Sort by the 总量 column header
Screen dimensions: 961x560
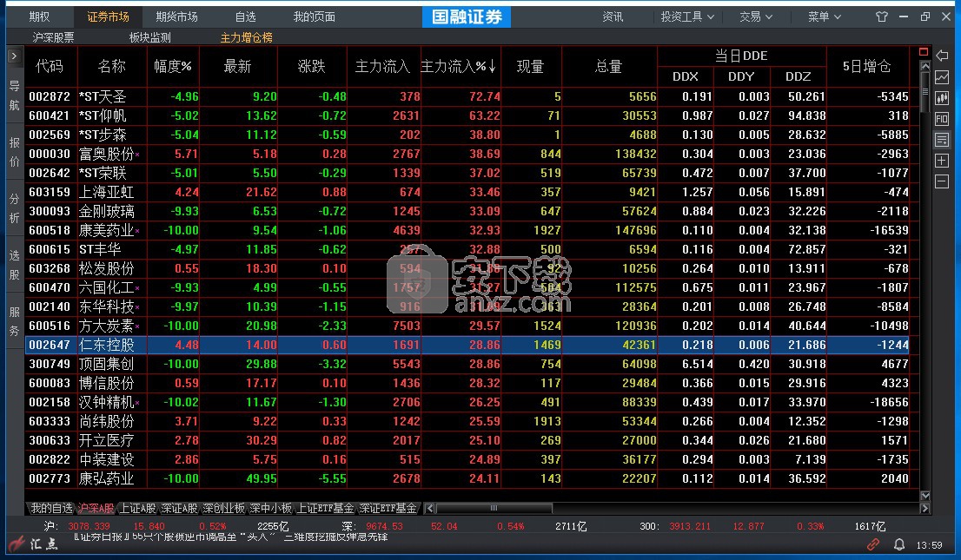[608, 66]
